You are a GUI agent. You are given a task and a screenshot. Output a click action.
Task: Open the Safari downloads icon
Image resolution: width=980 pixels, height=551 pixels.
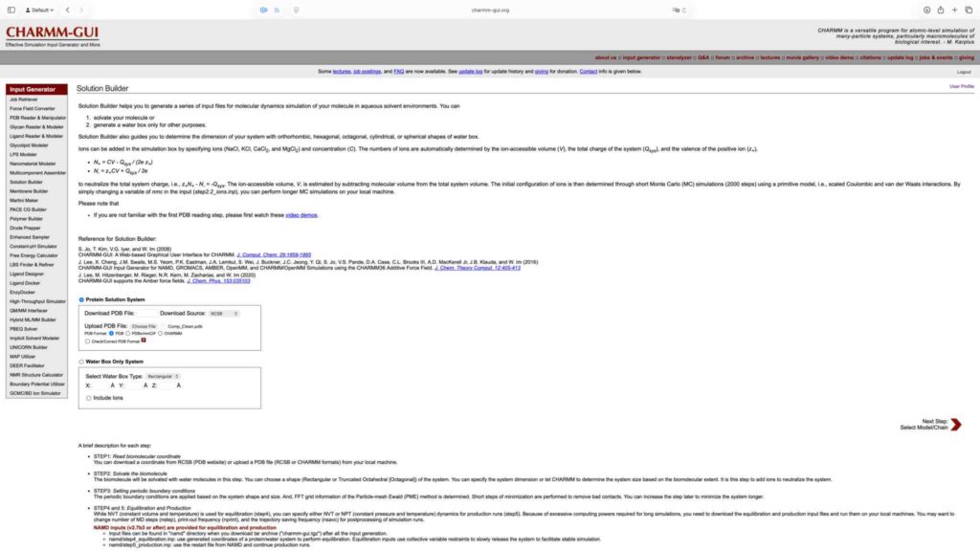(926, 10)
